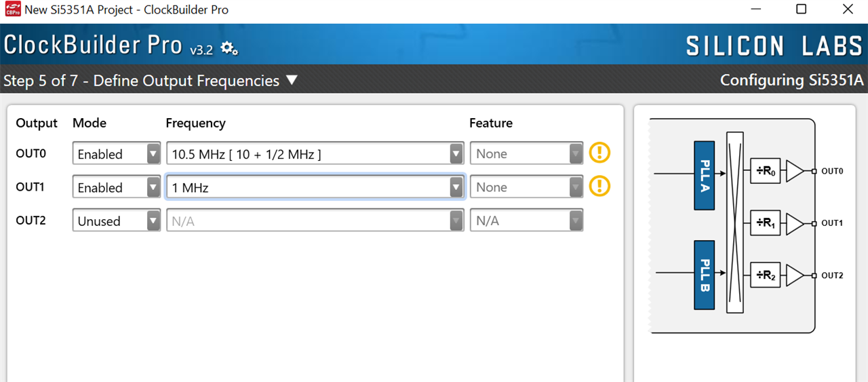Click the PLL B block in diagram
The width and height of the screenshot is (868, 382).
(705, 275)
